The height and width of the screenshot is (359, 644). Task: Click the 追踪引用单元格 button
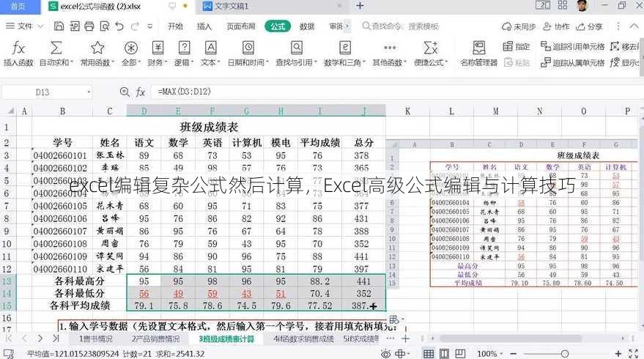point(572,46)
